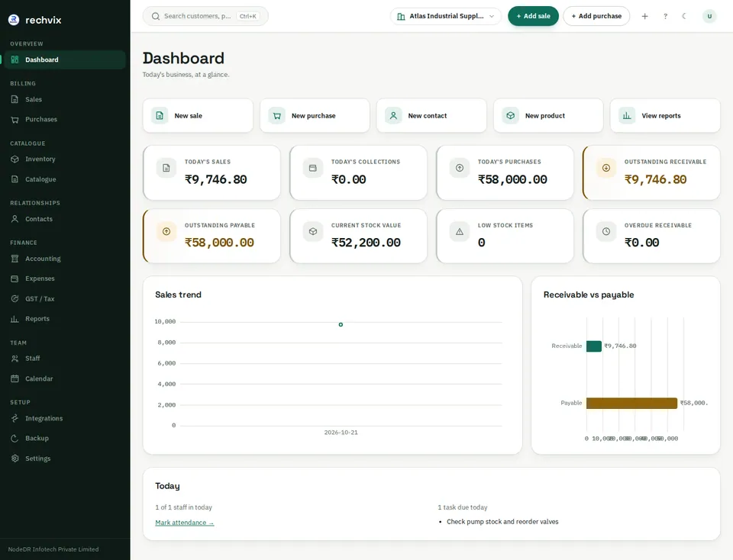Screen dimensions: 733x560
Task: Click the green Add sale button
Action: (533, 16)
